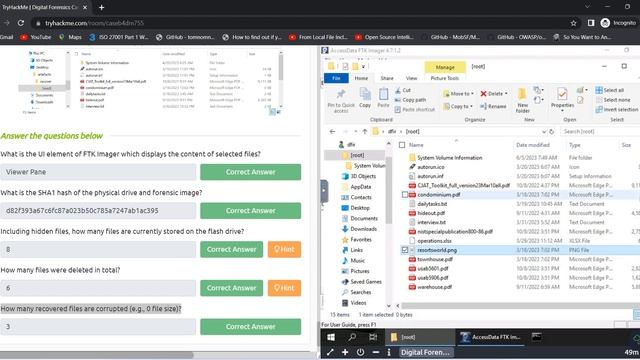The height and width of the screenshot is (360, 640).
Task: Open the File tab in Explorer
Action: 336,78
